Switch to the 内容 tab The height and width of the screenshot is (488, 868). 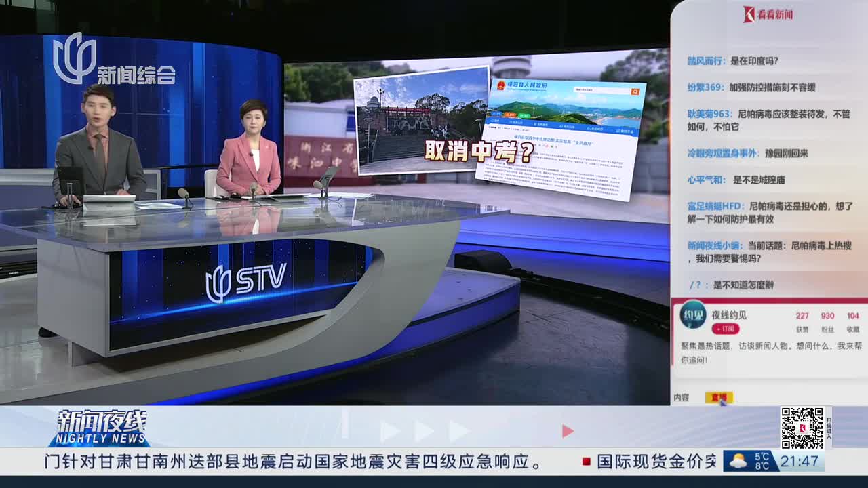click(x=681, y=398)
